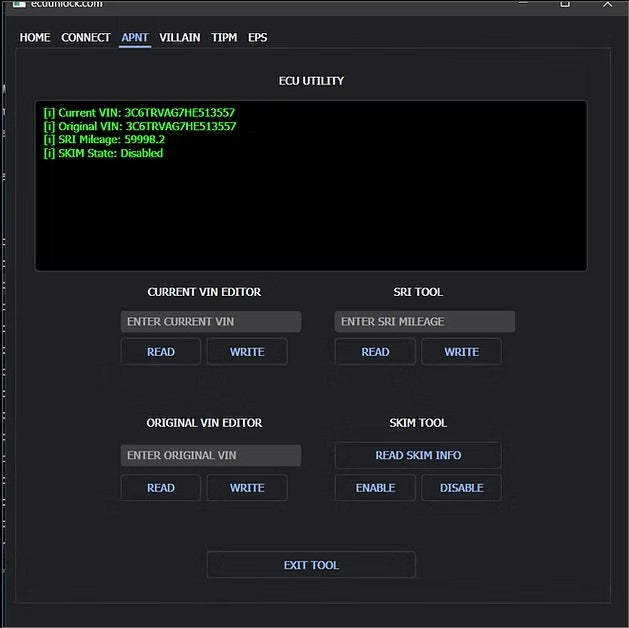Click the Exit Tool button
The height and width of the screenshot is (628, 629).
tap(311, 565)
